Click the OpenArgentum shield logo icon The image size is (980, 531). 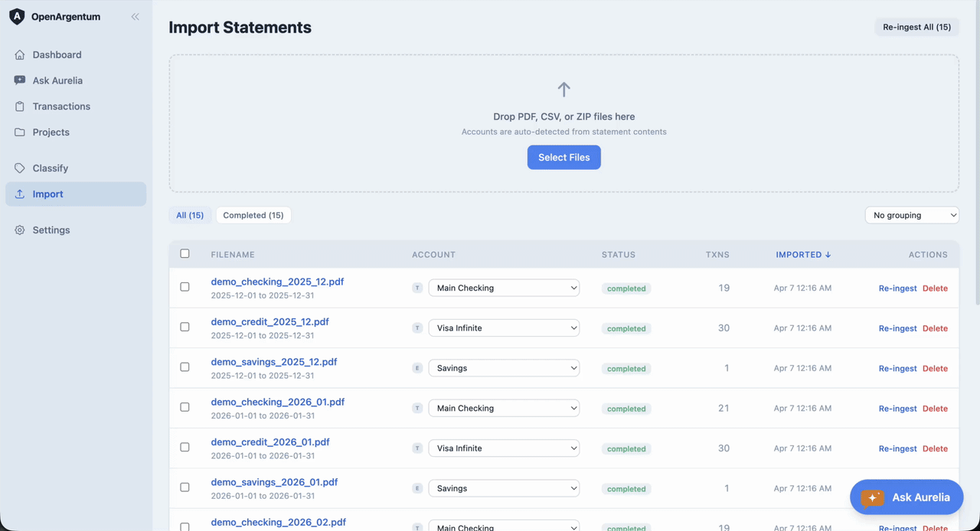pos(17,17)
